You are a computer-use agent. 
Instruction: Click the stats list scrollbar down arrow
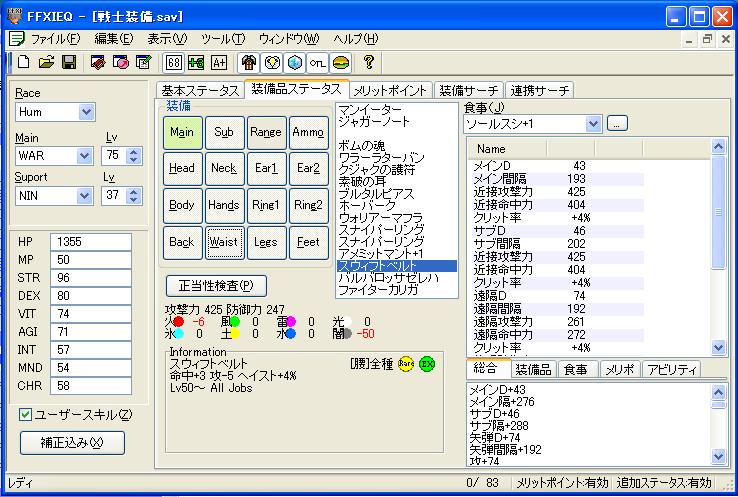click(x=718, y=348)
